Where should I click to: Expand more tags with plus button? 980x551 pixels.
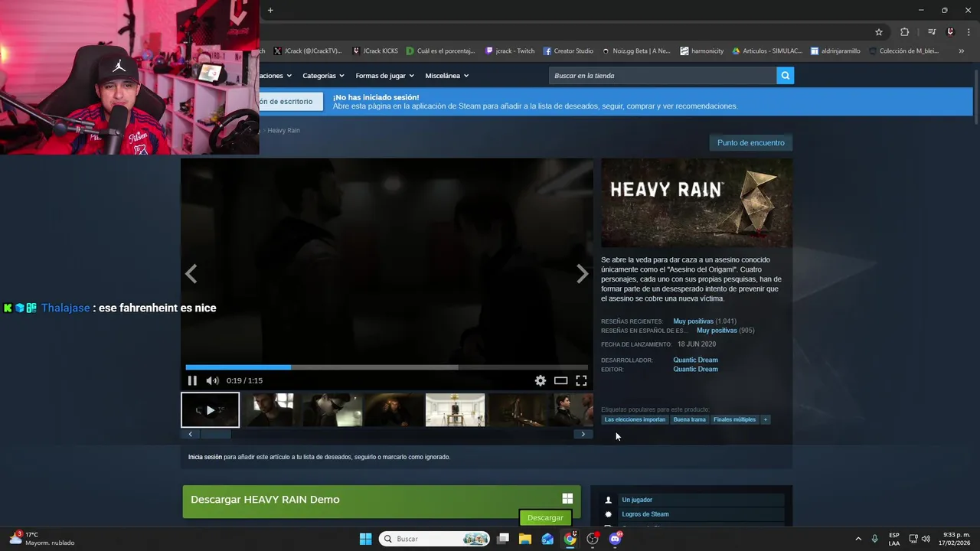(765, 419)
